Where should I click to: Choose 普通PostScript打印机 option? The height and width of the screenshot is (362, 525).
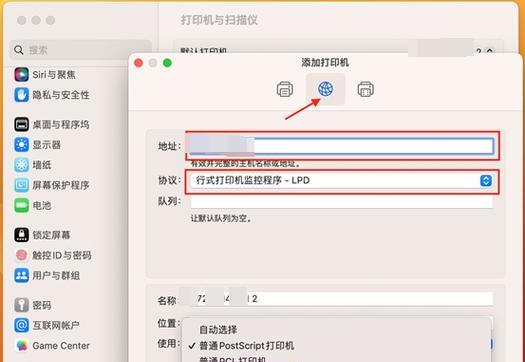246,346
